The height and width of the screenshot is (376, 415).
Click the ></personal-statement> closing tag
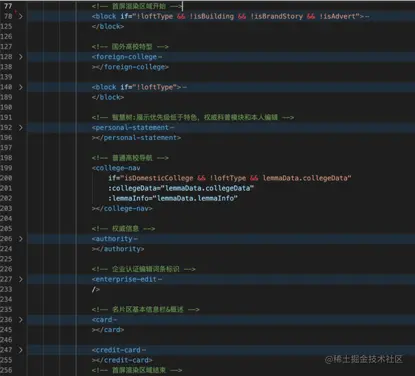tap(136, 138)
